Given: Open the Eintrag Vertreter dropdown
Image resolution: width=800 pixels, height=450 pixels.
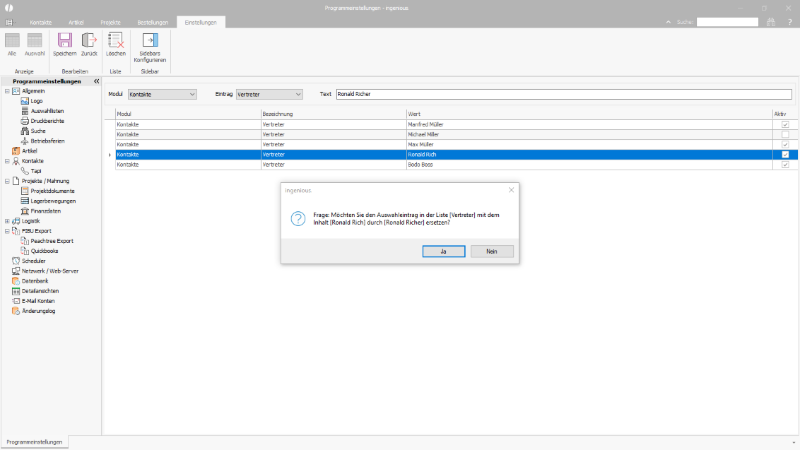Looking at the screenshot, I should [x=269, y=94].
